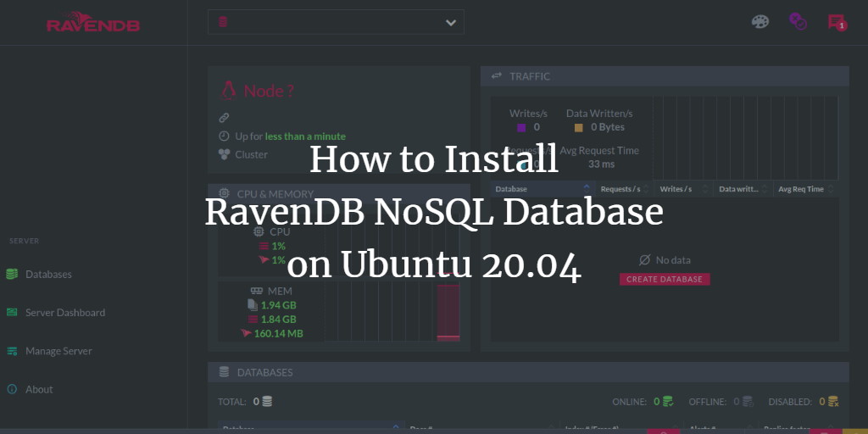Screen dimensions: 868x434
Task: Click the swap-arrows icon in the TRAFFIC header
Action: tap(497, 75)
